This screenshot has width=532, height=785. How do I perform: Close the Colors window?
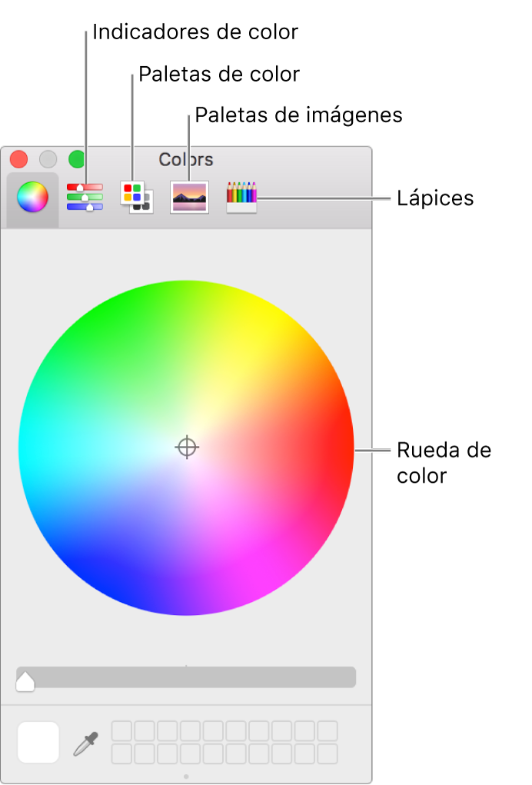click(x=19, y=160)
